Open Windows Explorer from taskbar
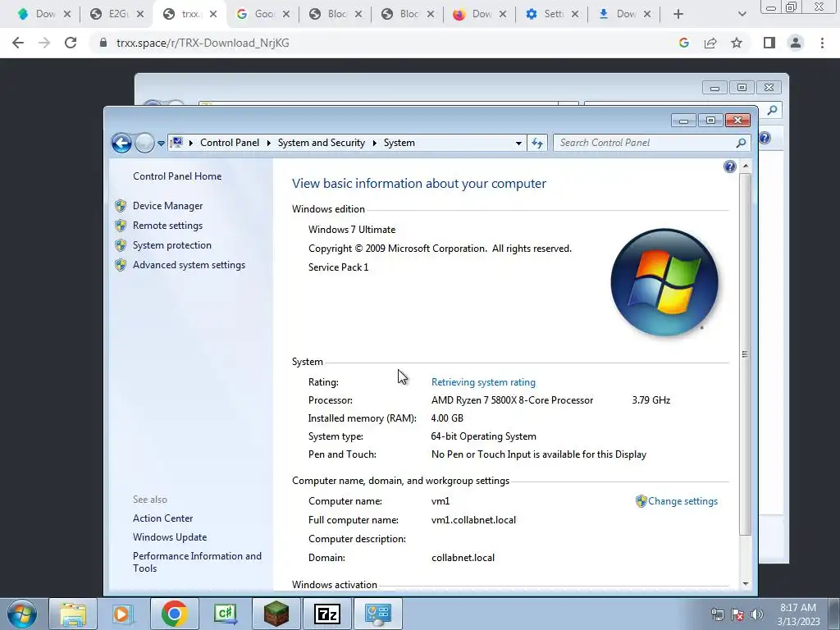This screenshot has width=840, height=630. coord(73,614)
